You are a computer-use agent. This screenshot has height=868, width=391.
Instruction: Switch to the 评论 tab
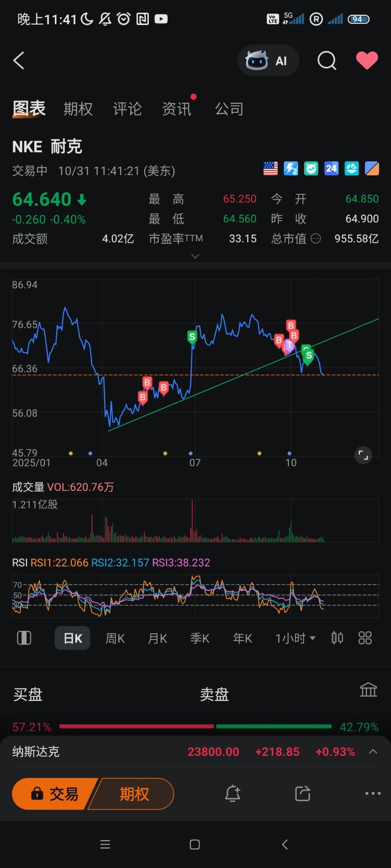127,109
